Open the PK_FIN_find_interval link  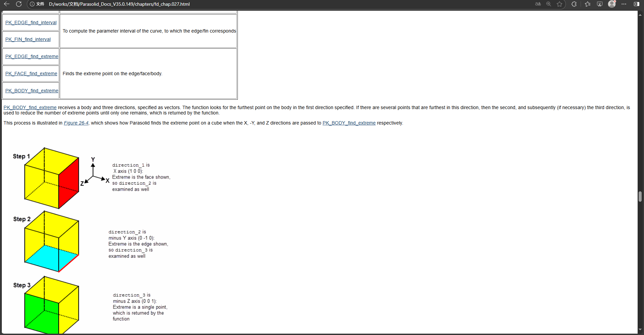pyautogui.click(x=28, y=39)
